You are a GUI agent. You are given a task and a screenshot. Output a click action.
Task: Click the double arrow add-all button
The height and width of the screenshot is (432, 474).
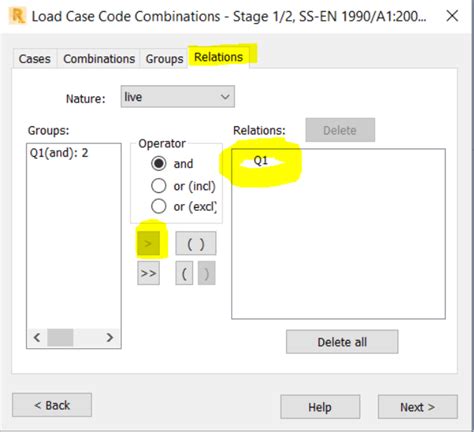point(148,273)
